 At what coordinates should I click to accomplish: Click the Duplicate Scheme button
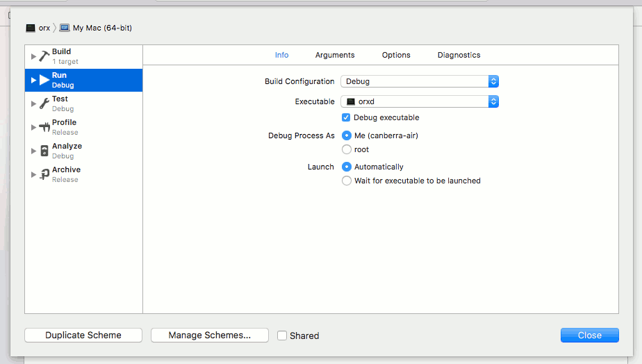pyautogui.click(x=83, y=335)
